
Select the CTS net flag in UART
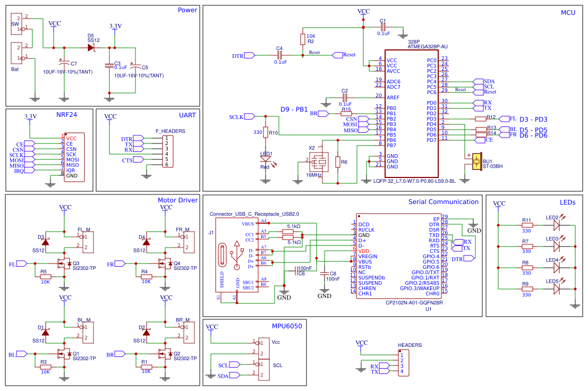133,160
